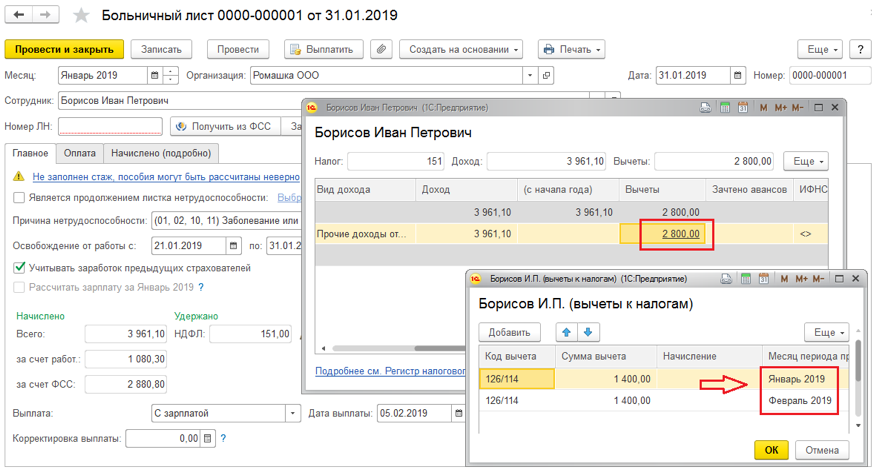This screenshot has height=472, width=872.
Task: Click the Провести button
Action: pos(238,49)
